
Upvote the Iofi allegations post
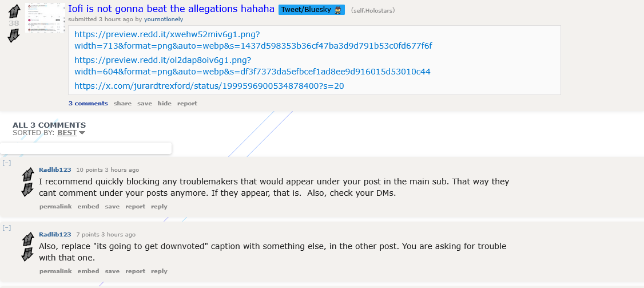click(14, 10)
